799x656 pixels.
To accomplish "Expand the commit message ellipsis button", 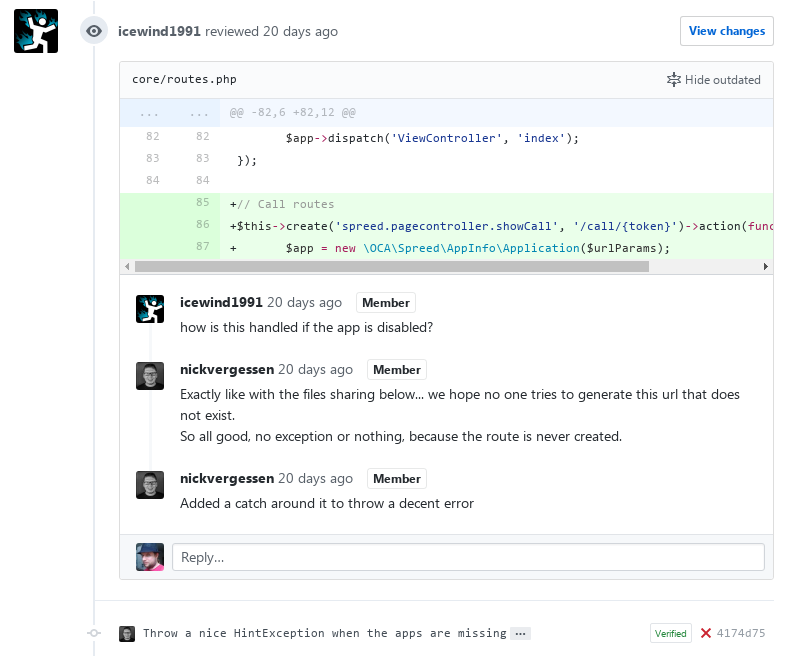I will pos(520,634).
